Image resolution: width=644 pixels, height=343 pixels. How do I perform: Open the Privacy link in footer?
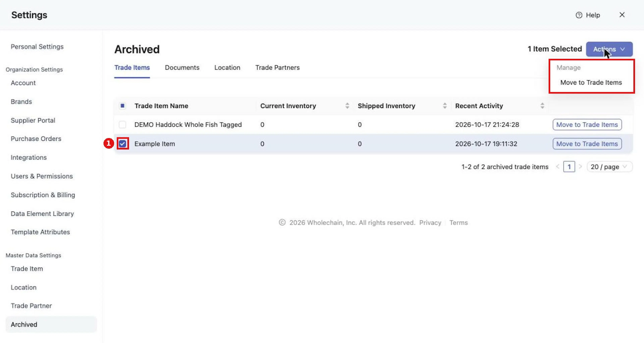[x=430, y=223]
